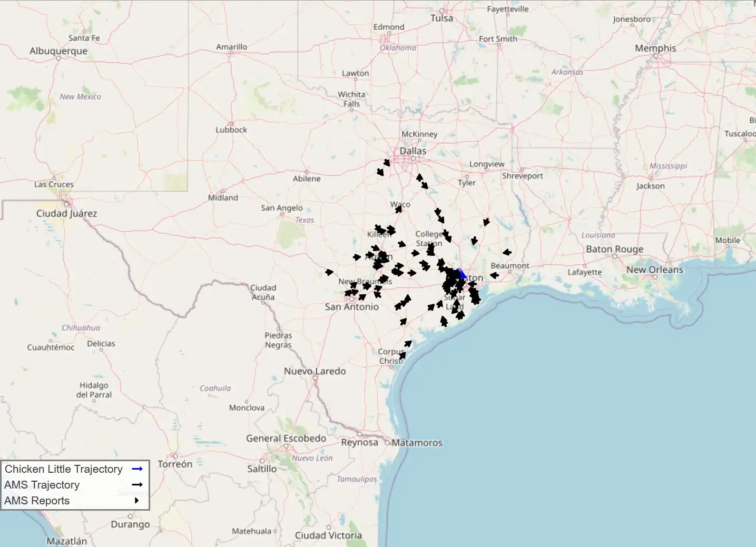This screenshot has height=547, width=756.
Task: Toggle the AMS Trajectory legend entry
Action: [75, 485]
